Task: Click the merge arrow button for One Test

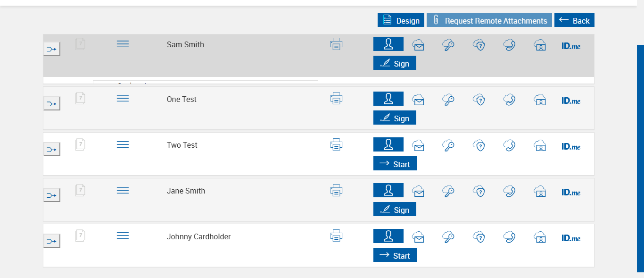Action: coord(52,103)
